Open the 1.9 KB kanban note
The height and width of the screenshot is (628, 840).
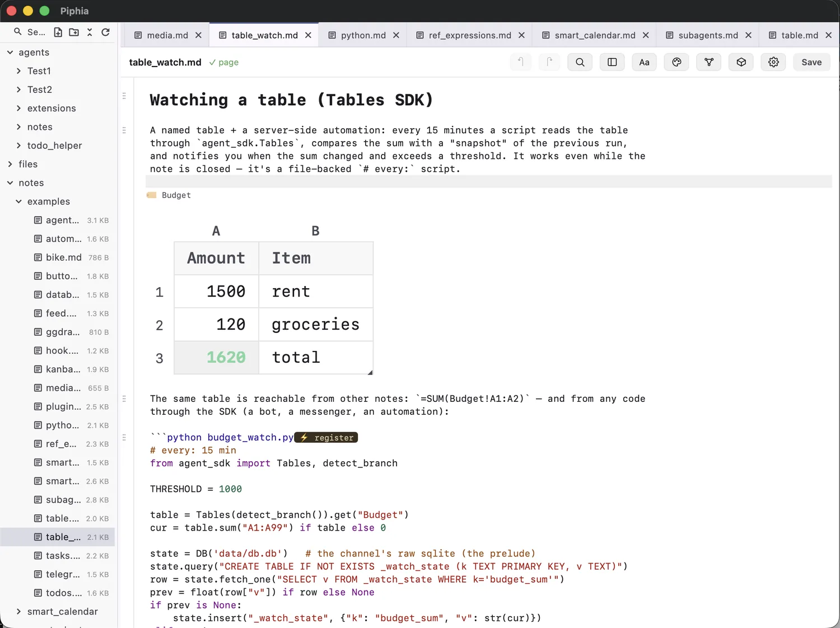(58, 369)
